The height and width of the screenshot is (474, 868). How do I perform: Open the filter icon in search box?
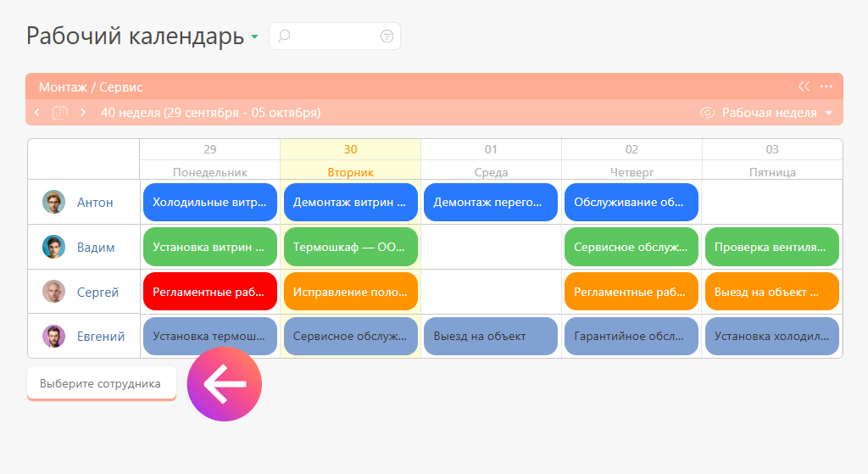click(387, 36)
